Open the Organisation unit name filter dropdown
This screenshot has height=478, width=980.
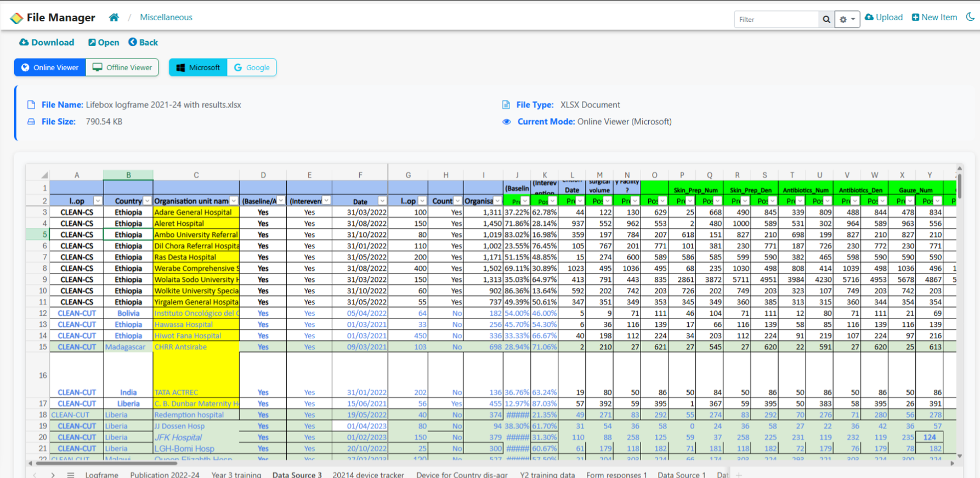coord(234,201)
